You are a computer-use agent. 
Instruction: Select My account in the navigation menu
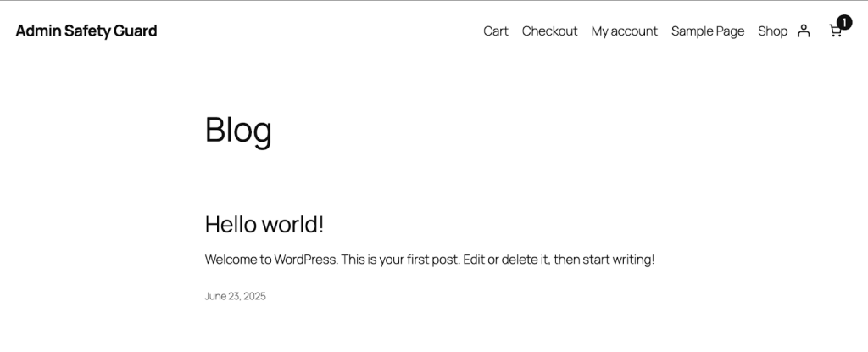point(624,31)
